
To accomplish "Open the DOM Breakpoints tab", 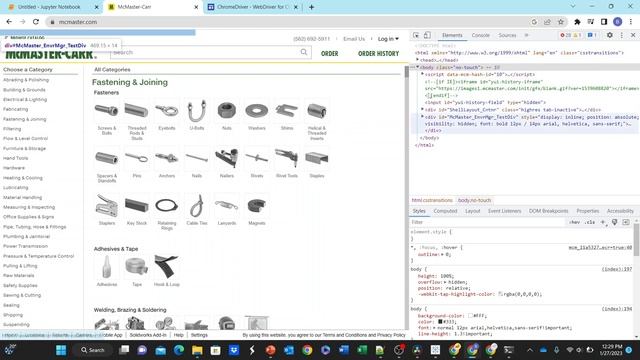I will pyautogui.click(x=549, y=211).
